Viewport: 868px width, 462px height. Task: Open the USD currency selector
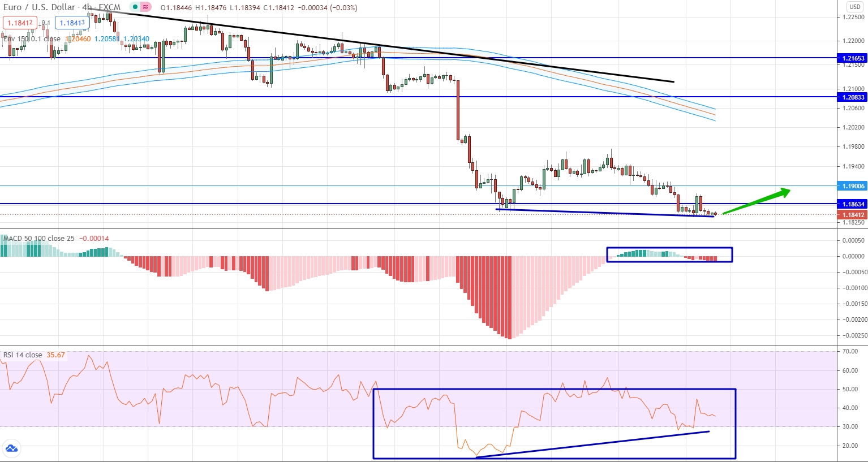[x=854, y=7]
